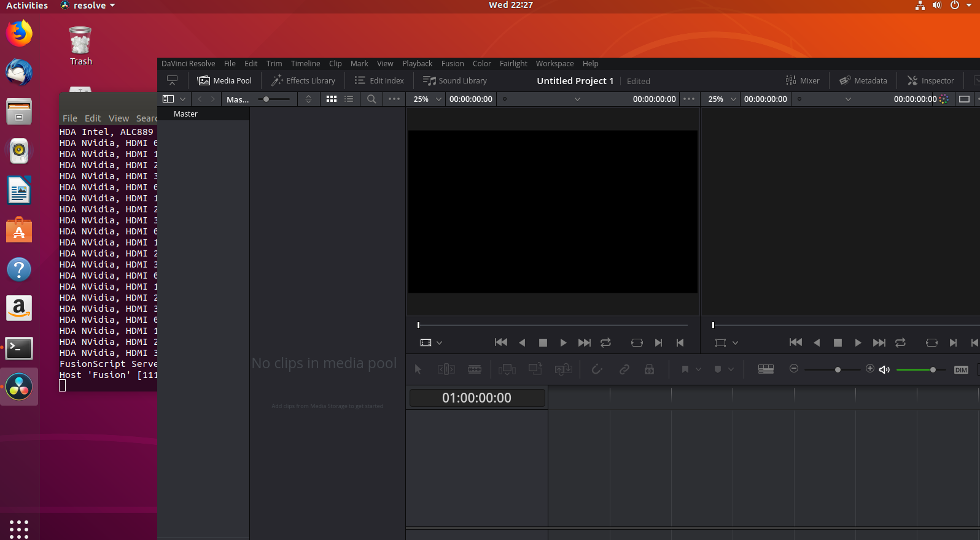Click the timeline zoom out minus button
The height and width of the screenshot is (540, 980).
coord(794,368)
